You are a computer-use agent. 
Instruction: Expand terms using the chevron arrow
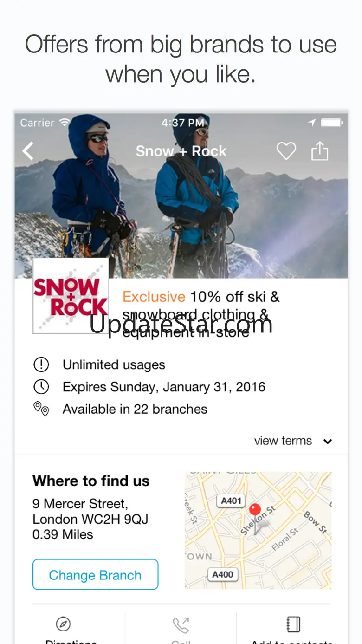[x=328, y=441]
